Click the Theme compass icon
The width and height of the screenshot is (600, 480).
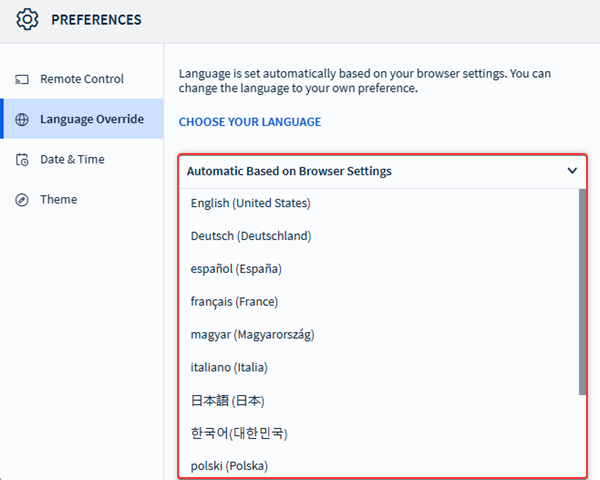(x=22, y=199)
